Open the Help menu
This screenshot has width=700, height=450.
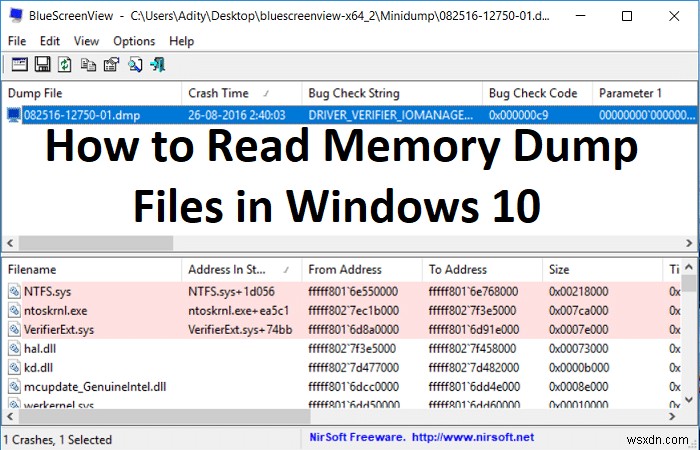[181, 41]
